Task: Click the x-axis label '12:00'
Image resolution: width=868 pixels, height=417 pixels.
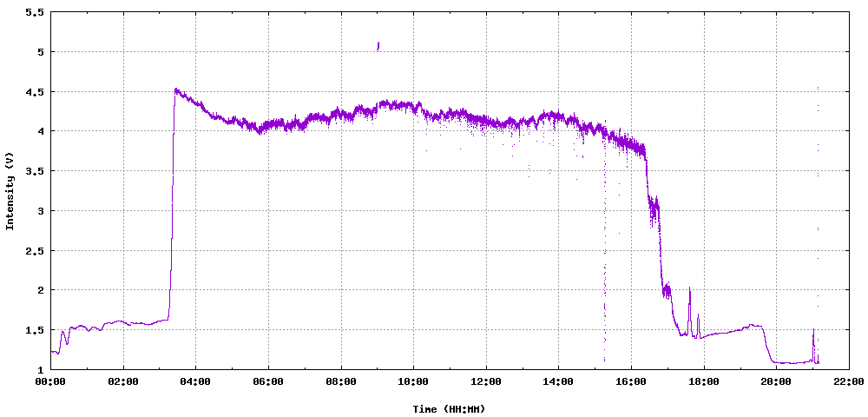Action: click(x=486, y=381)
